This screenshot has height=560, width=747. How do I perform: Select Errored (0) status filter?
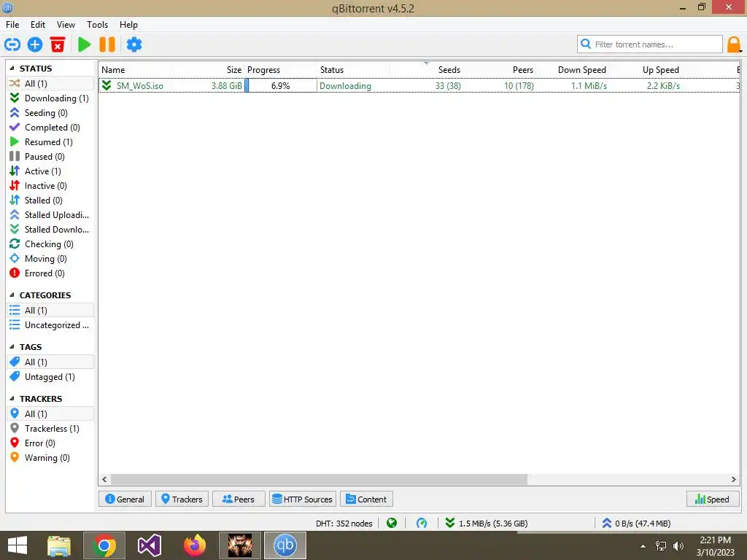click(51, 273)
